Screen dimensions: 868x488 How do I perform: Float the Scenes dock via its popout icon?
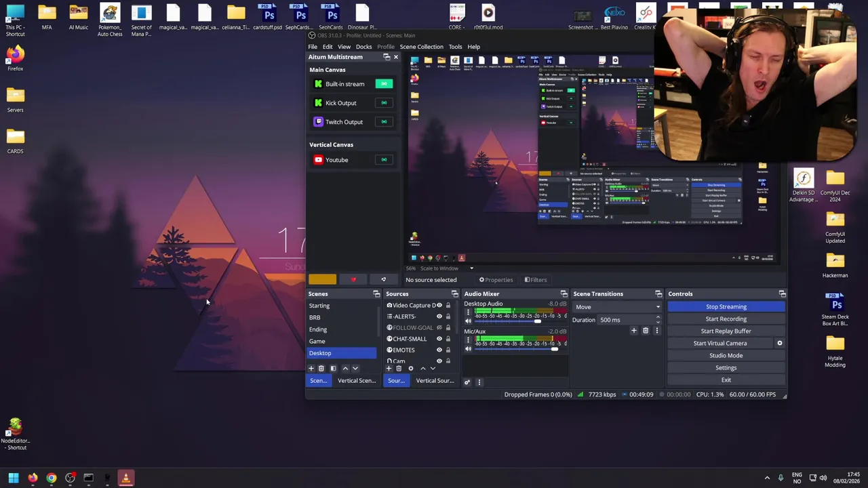pyautogui.click(x=376, y=294)
